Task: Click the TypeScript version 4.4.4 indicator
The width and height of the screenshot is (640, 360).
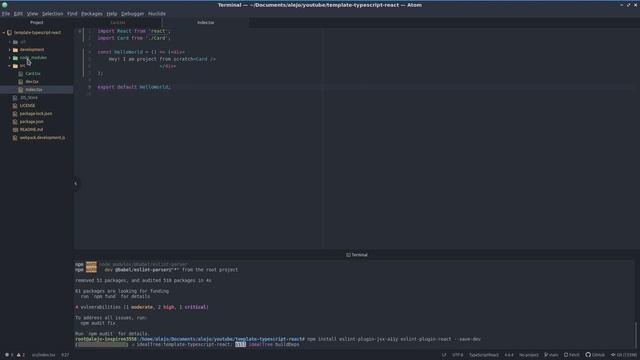Action: click(509, 355)
